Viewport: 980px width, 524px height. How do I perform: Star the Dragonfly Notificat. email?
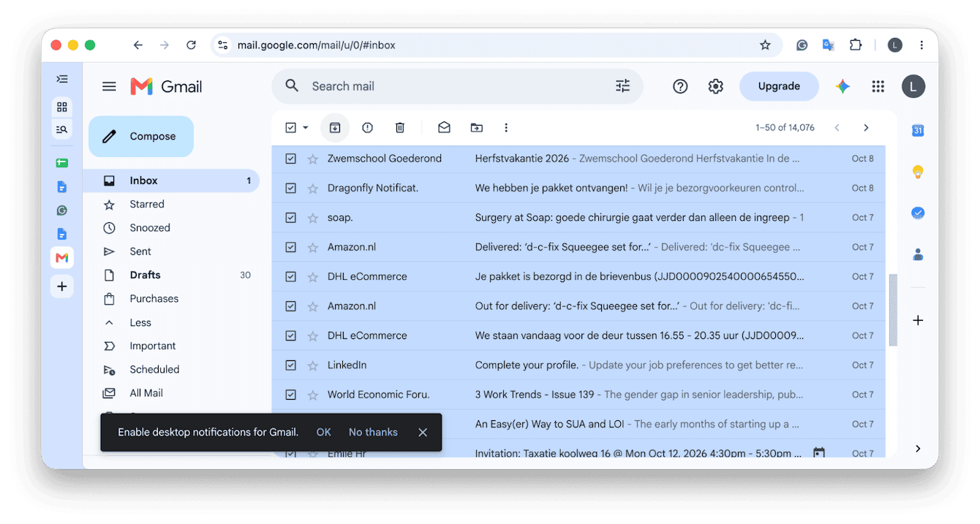click(x=313, y=188)
